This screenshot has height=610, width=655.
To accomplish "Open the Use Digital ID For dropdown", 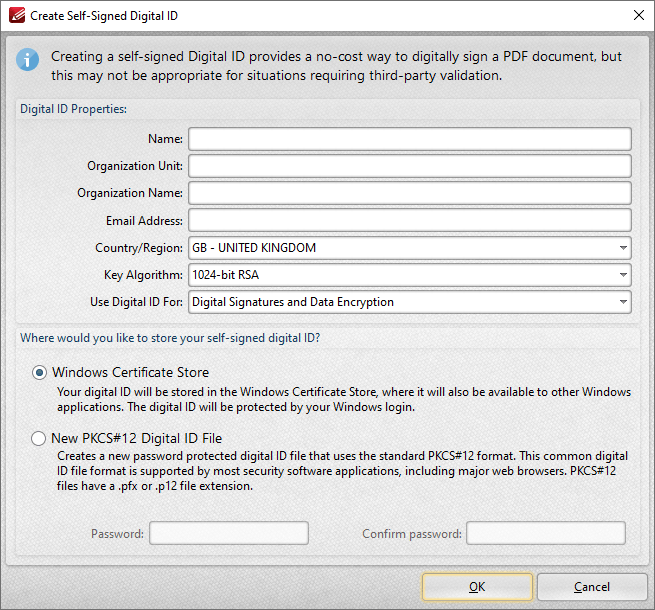I will [x=409, y=302].
